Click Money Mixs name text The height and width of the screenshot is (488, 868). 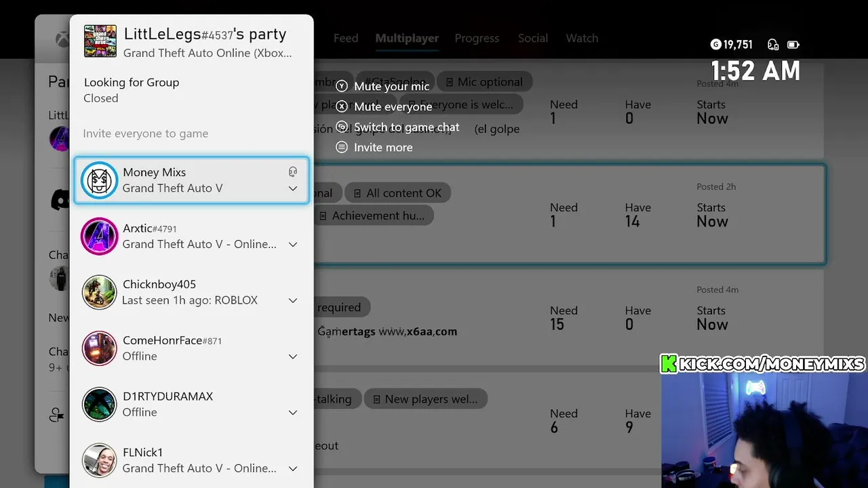pyautogui.click(x=154, y=172)
